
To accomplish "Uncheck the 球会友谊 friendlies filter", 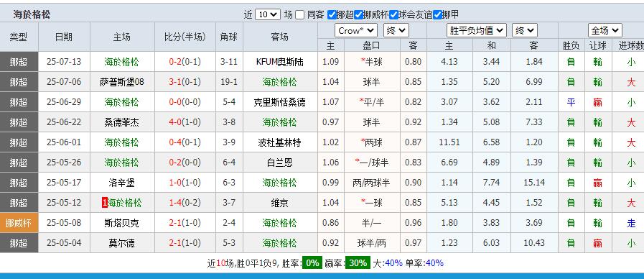I will pyautogui.click(x=393, y=15).
